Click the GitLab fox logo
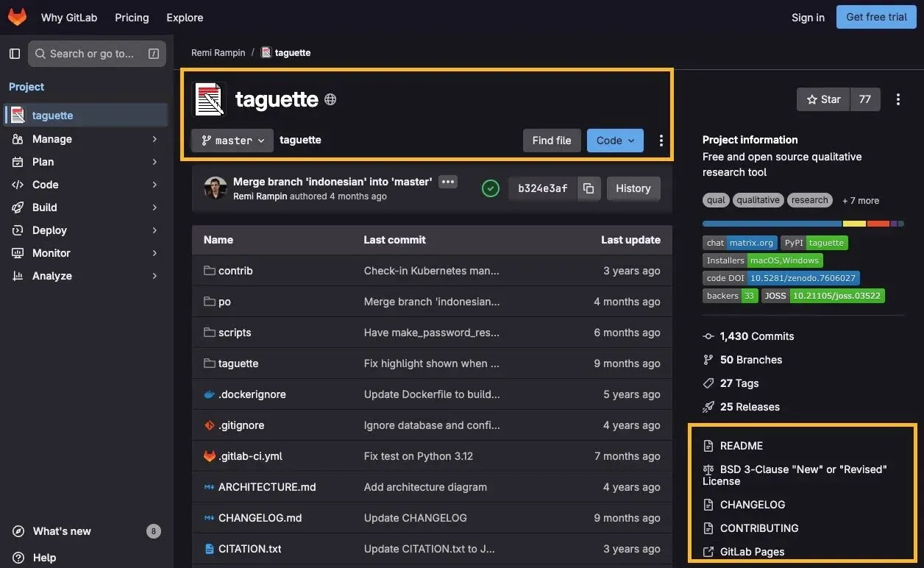The height and width of the screenshot is (568, 924). [17, 17]
